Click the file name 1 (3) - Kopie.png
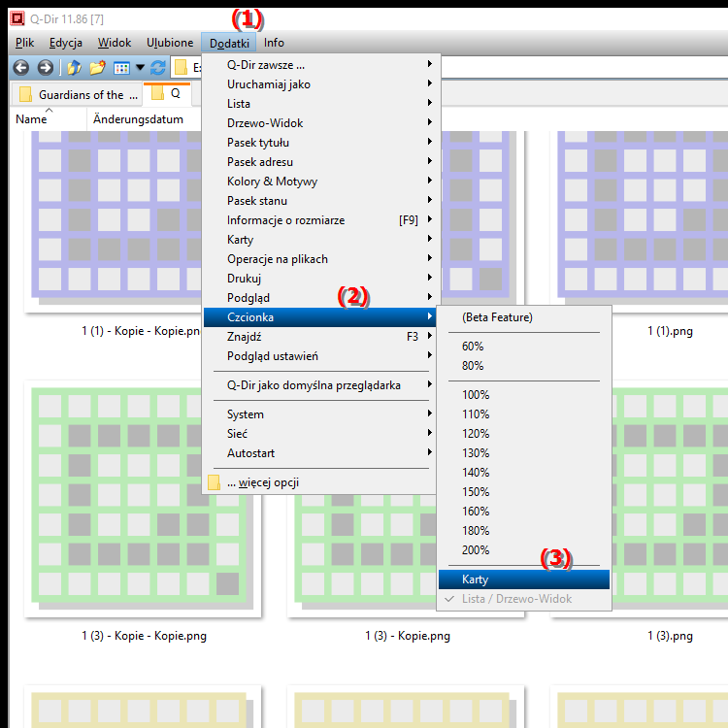This screenshot has width=728, height=728. 408,636
